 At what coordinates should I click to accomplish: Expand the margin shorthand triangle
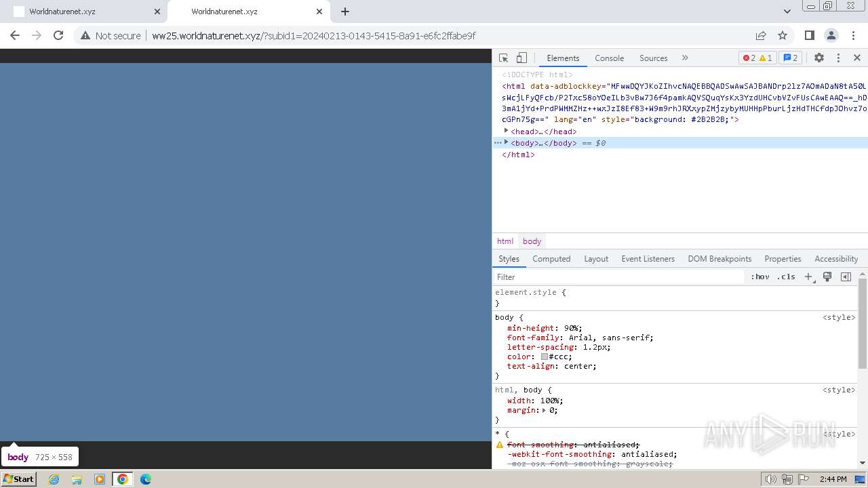click(x=544, y=410)
